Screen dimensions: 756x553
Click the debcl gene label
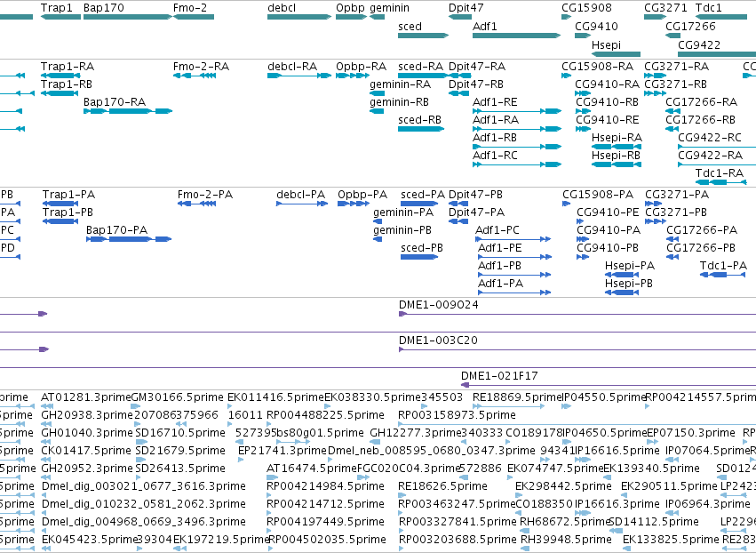(282, 8)
